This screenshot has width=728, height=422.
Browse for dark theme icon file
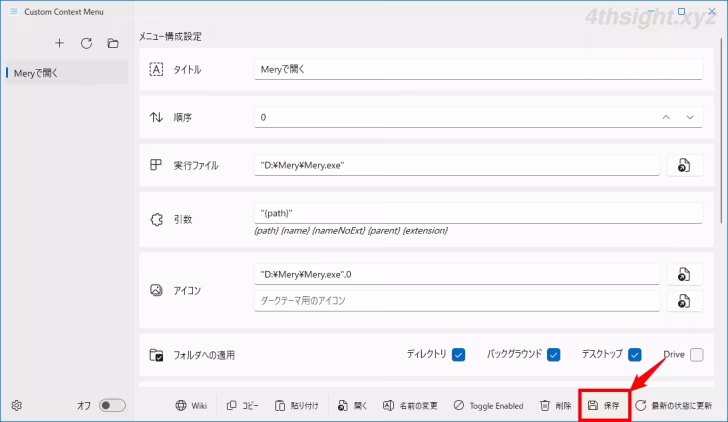[x=684, y=301]
